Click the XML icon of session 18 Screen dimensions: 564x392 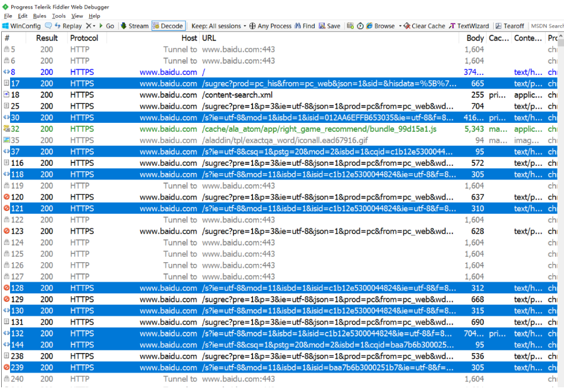(x=6, y=94)
